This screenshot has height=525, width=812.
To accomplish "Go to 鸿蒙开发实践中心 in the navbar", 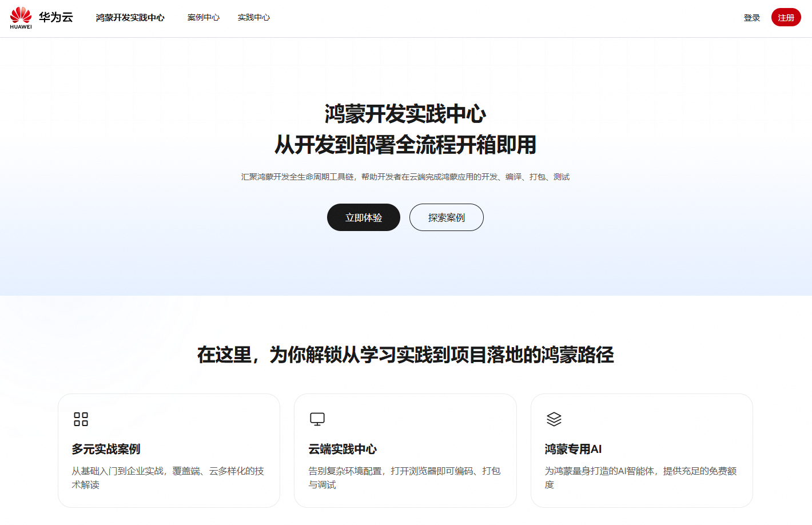I will point(130,18).
